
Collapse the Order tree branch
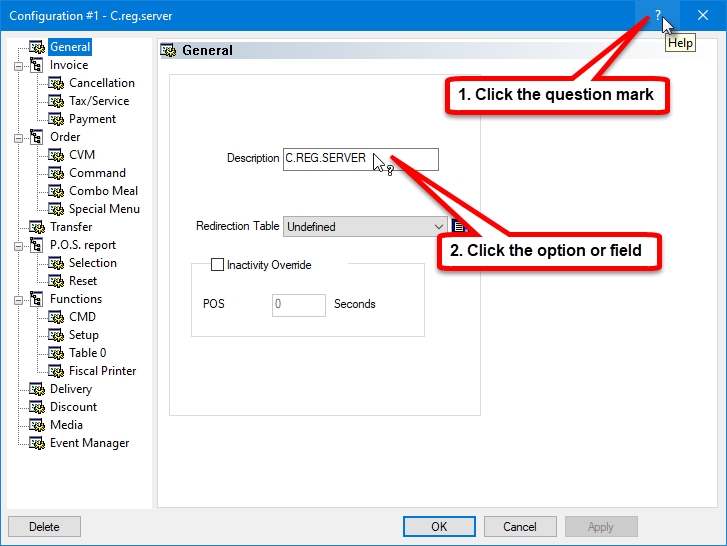pyautogui.click(x=18, y=137)
